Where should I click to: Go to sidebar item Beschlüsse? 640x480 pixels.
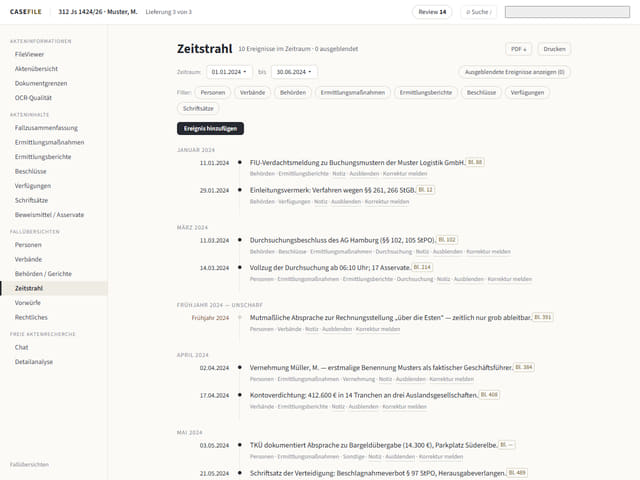tap(31, 171)
